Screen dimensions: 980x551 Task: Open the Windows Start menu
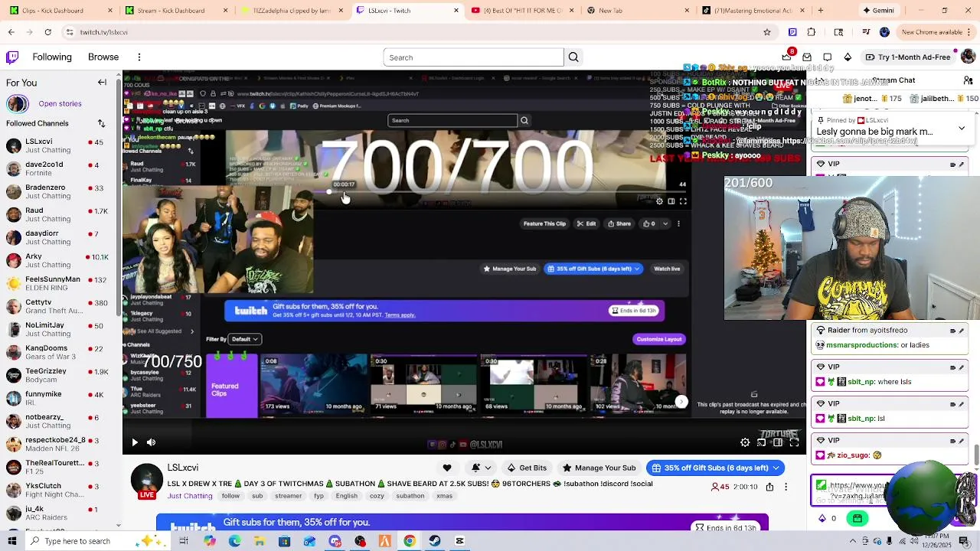tap(13, 541)
